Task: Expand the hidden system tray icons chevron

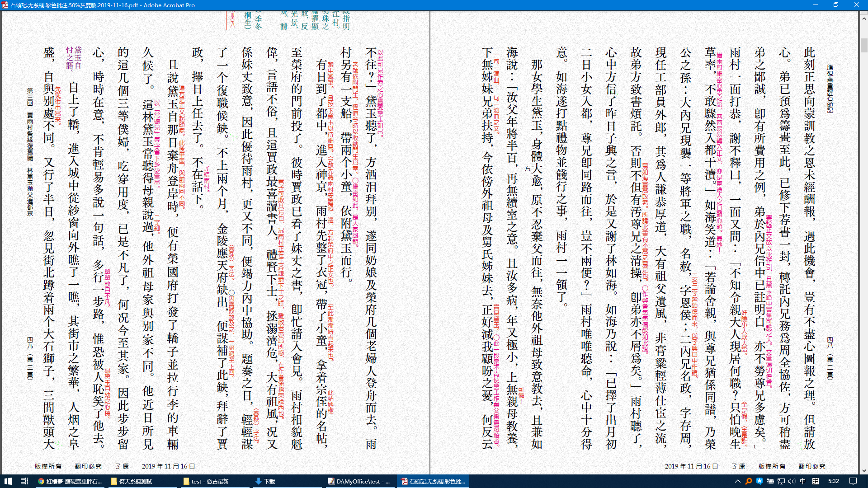Action: pyautogui.click(x=738, y=481)
